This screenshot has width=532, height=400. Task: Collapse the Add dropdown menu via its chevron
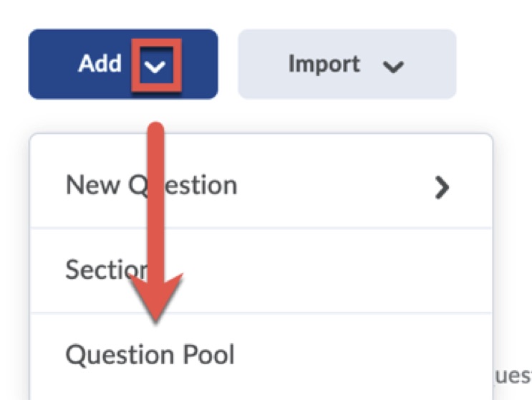coord(156,66)
